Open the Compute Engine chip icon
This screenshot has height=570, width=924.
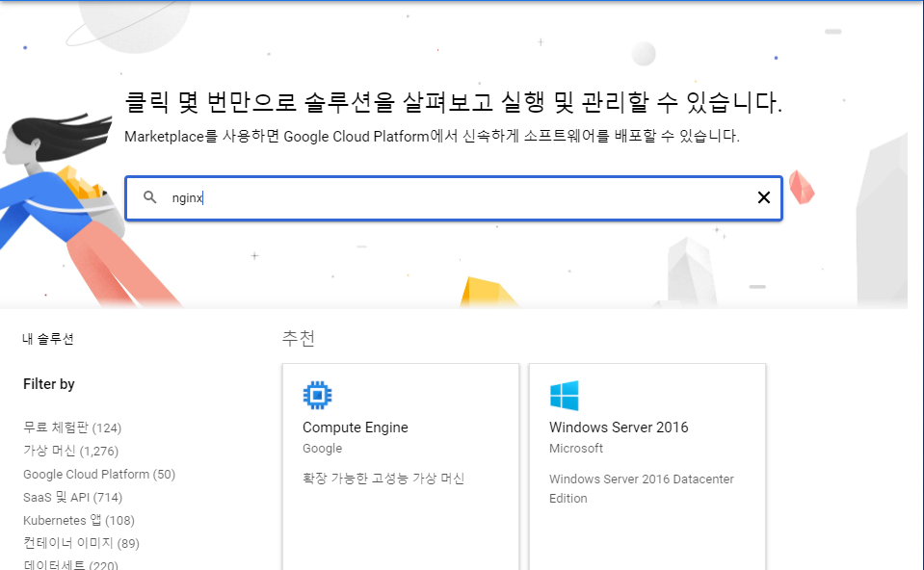318,395
